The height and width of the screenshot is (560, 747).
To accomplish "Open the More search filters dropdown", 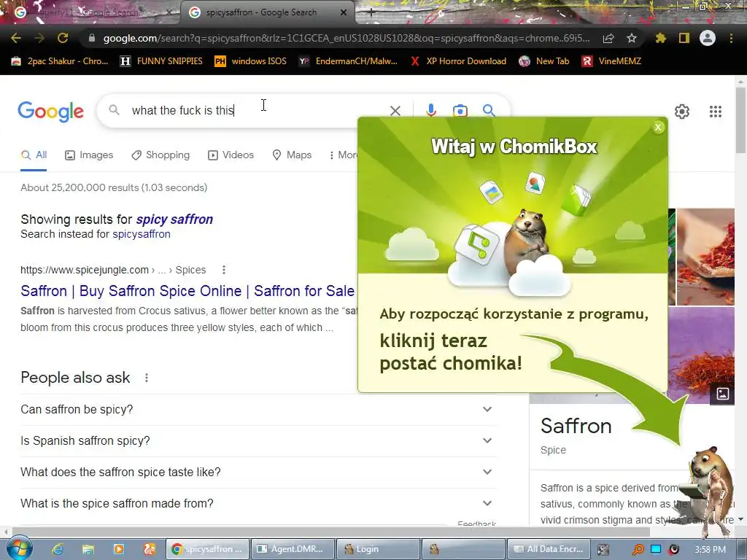I will coord(343,155).
